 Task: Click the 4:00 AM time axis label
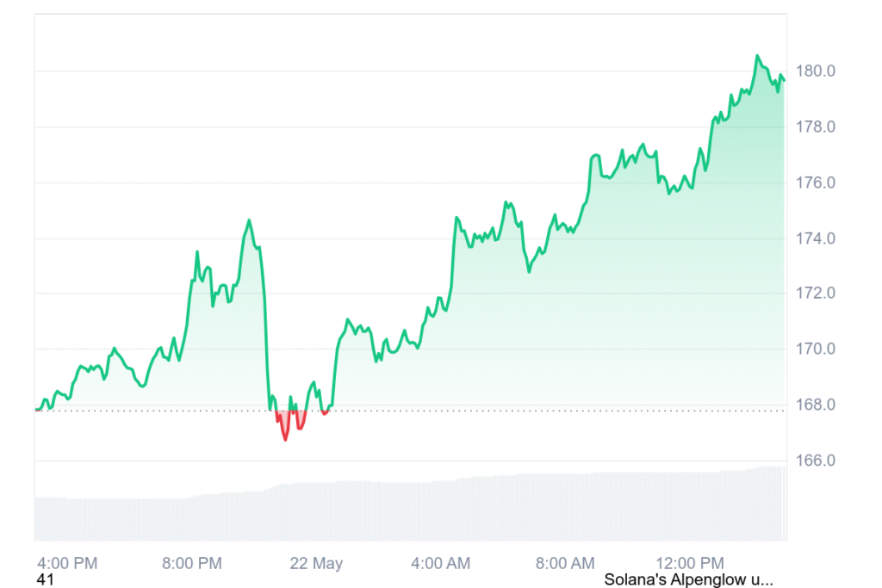(440, 564)
